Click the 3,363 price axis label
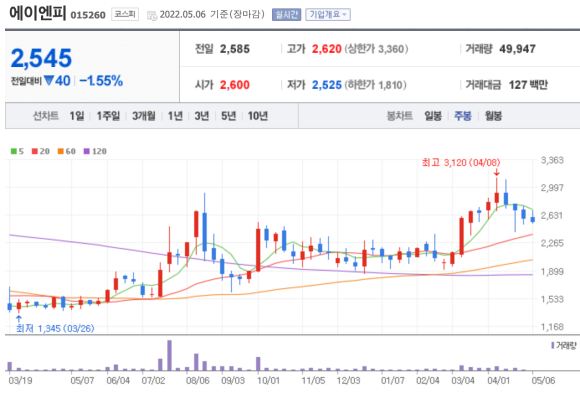Image resolution: width=580 pixels, height=393 pixels. pos(552,160)
